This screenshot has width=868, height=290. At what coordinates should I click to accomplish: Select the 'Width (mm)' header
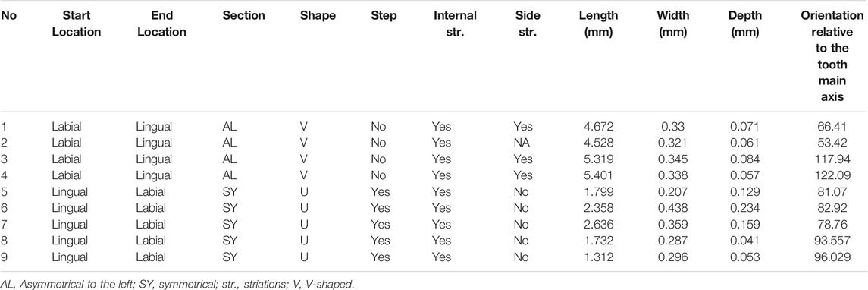(672, 24)
